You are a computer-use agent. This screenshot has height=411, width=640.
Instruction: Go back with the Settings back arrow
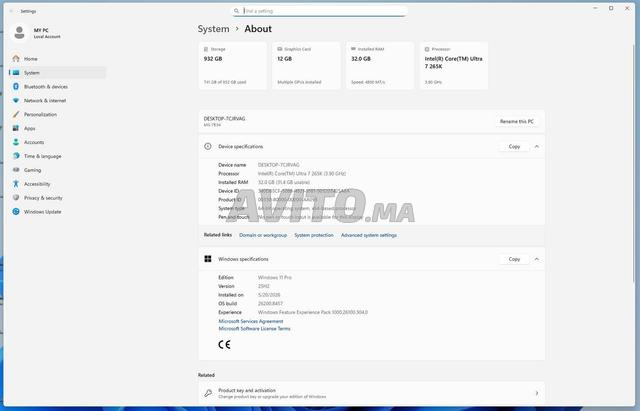pos(11,11)
